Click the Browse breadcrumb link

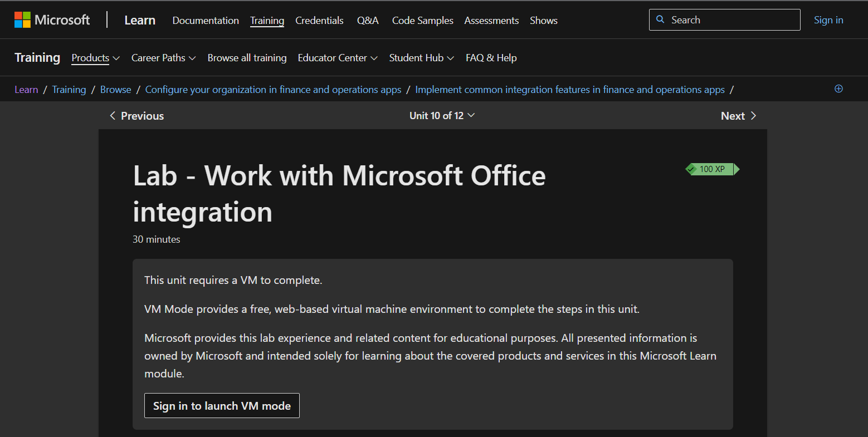[x=116, y=90]
